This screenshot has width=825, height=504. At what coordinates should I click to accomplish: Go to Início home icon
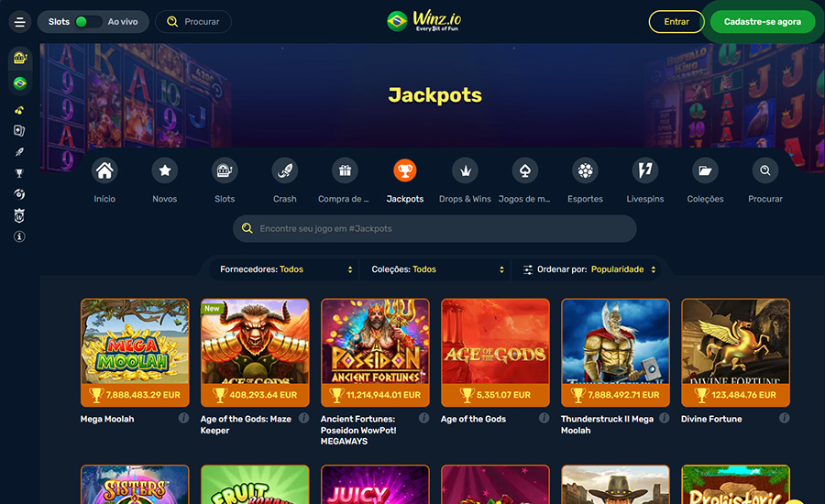104,170
